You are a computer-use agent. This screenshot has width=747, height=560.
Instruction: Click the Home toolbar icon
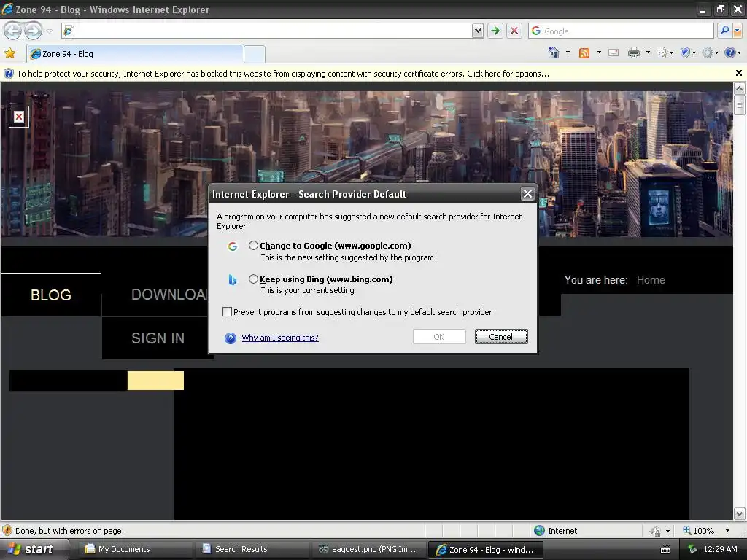pyautogui.click(x=554, y=52)
